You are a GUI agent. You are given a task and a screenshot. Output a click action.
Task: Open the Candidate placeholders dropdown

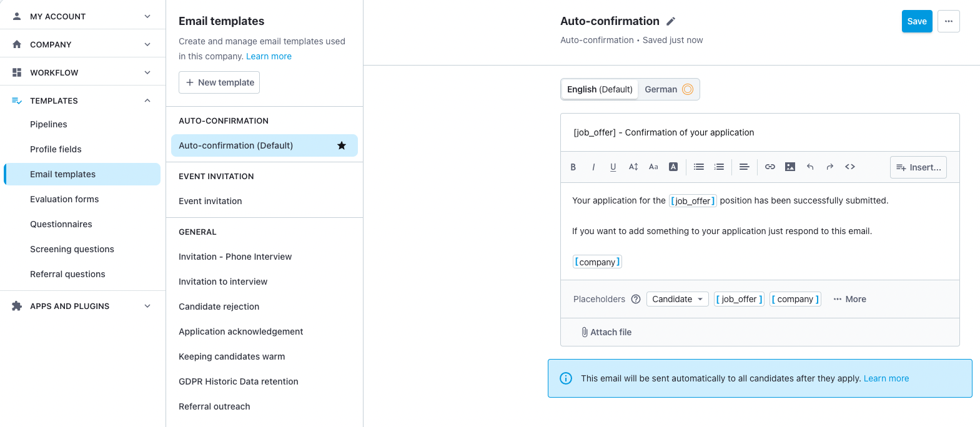677,299
